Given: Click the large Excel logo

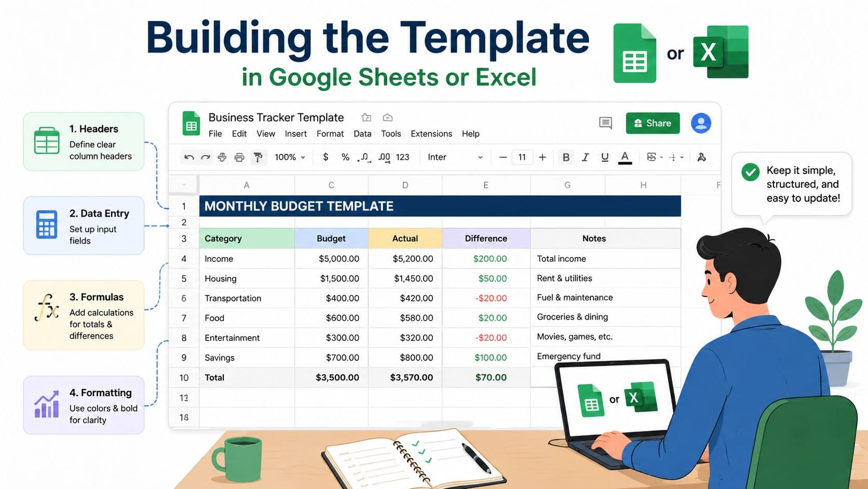Looking at the screenshot, I should point(721,52).
